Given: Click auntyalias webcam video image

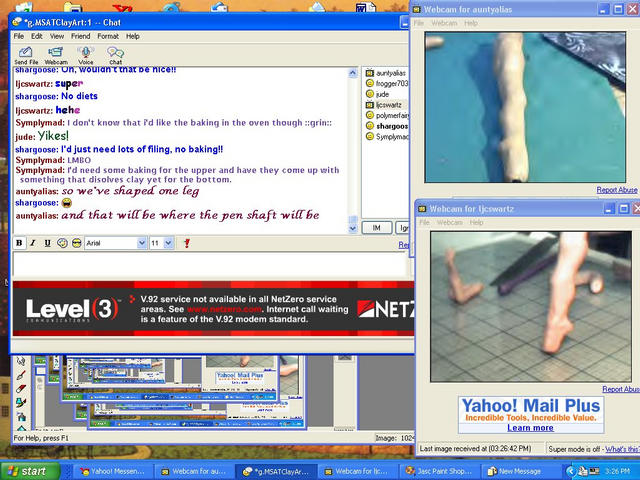Looking at the screenshot, I should (x=525, y=107).
